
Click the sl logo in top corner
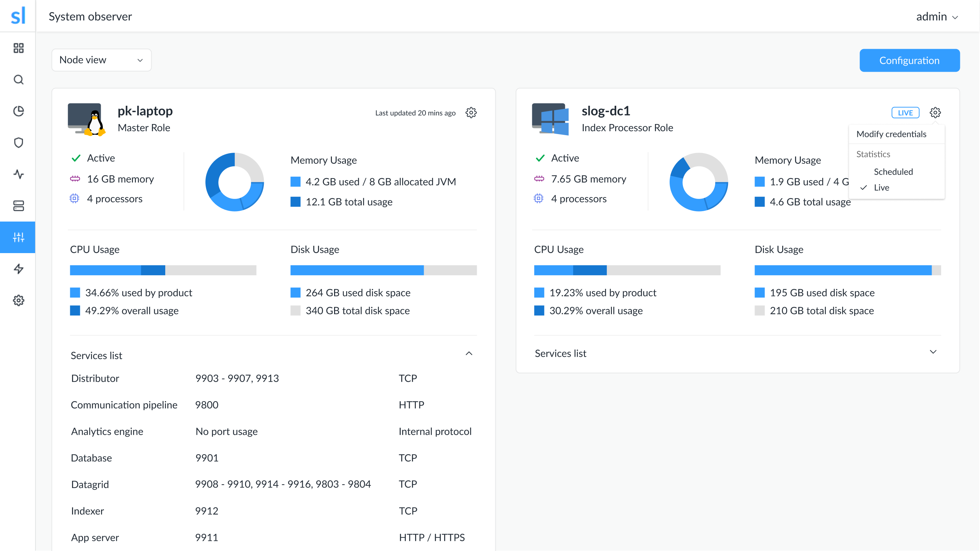pyautogui.click(x=18, y=16)
